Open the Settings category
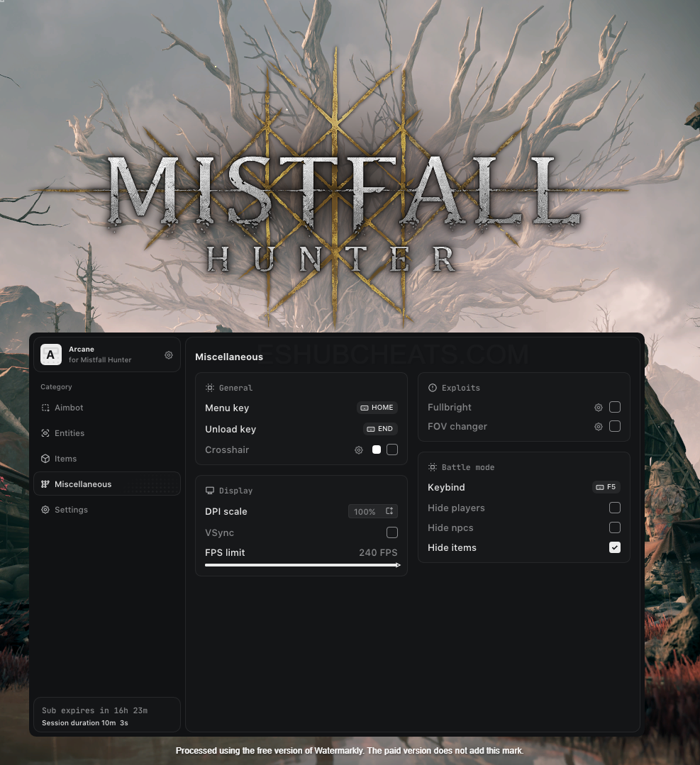Image resolution: width=700 pixels, height=765 pixels. (107, 510)
